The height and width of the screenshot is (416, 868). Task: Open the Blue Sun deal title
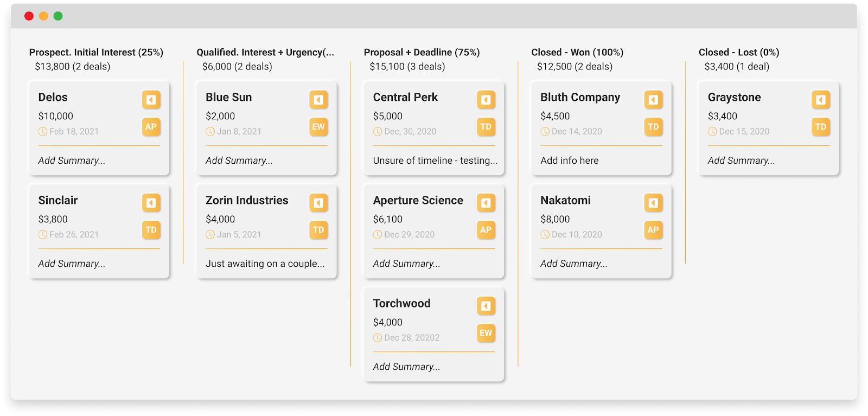229,97
